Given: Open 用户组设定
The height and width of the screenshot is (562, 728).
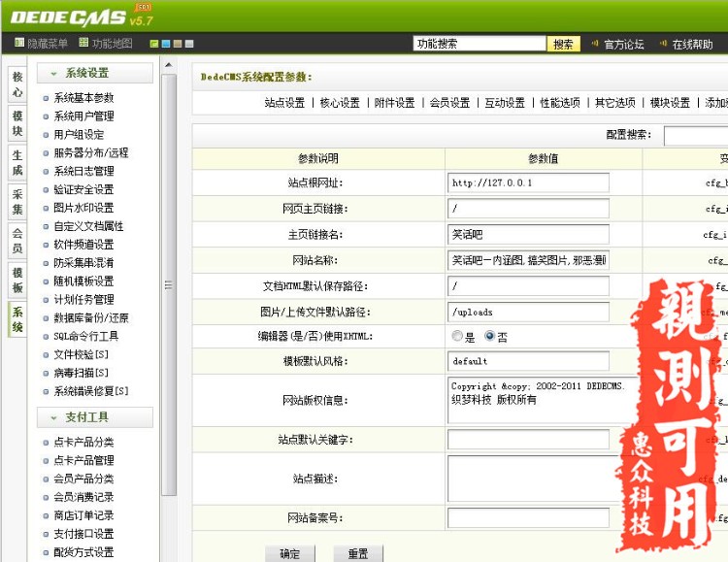Looking at the screenshot, I should tap(79, 135).
